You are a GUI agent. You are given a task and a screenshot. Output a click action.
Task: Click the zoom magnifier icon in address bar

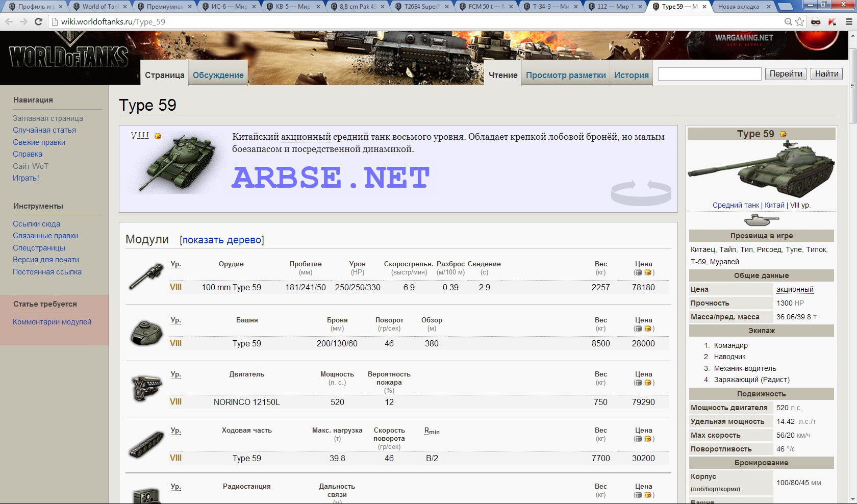788,21
